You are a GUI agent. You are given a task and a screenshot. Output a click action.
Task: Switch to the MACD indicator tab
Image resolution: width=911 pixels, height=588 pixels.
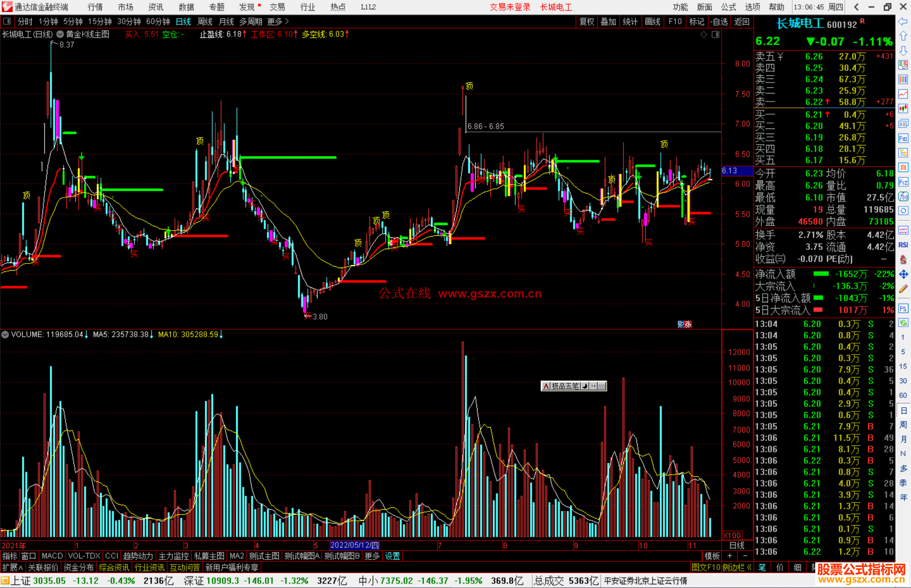point(52,556)
